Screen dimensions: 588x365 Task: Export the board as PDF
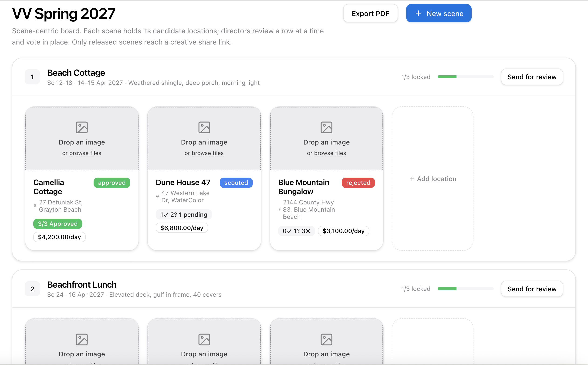coord(370,13)
